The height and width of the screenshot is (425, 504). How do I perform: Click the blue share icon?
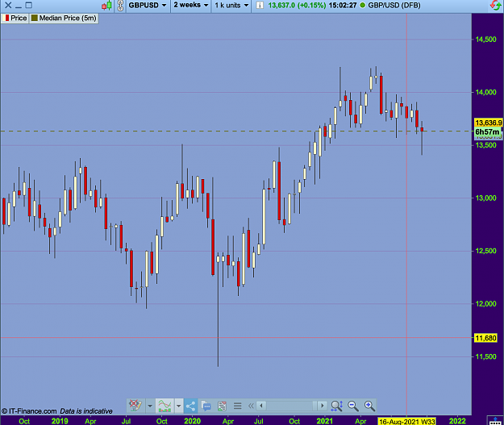click(x=190, y=406)
